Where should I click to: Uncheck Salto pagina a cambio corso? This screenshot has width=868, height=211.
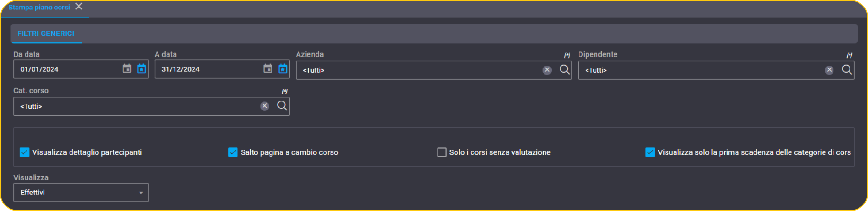click(233, 152)
